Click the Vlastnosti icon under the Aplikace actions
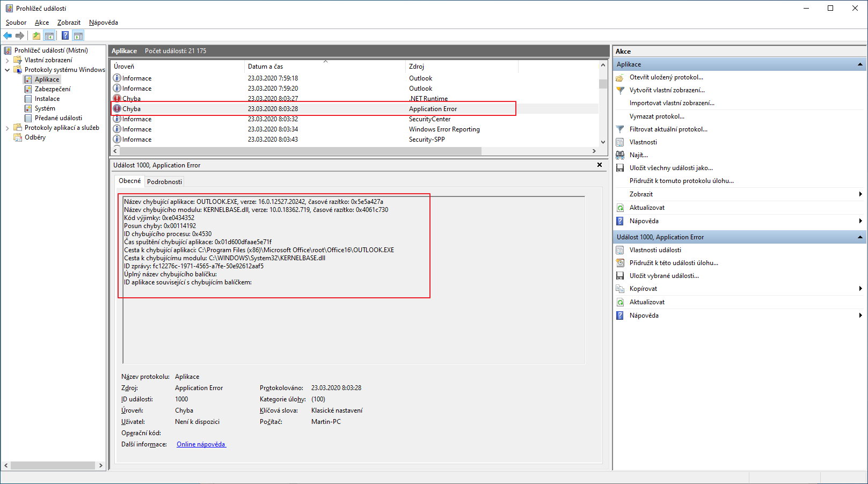 (620, 142)
